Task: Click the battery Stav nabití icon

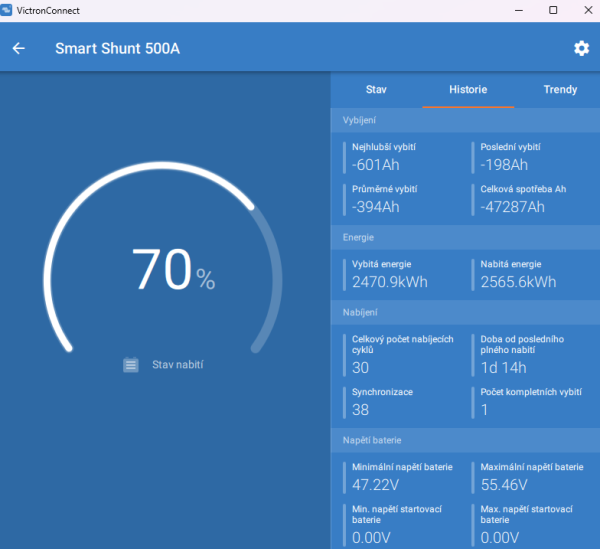Action: [131, 365]
